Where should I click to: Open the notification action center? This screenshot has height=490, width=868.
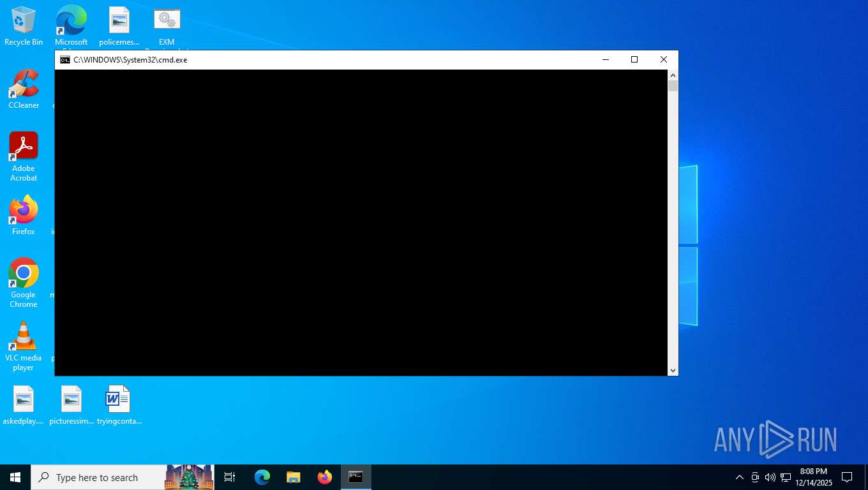click(847, 477)
